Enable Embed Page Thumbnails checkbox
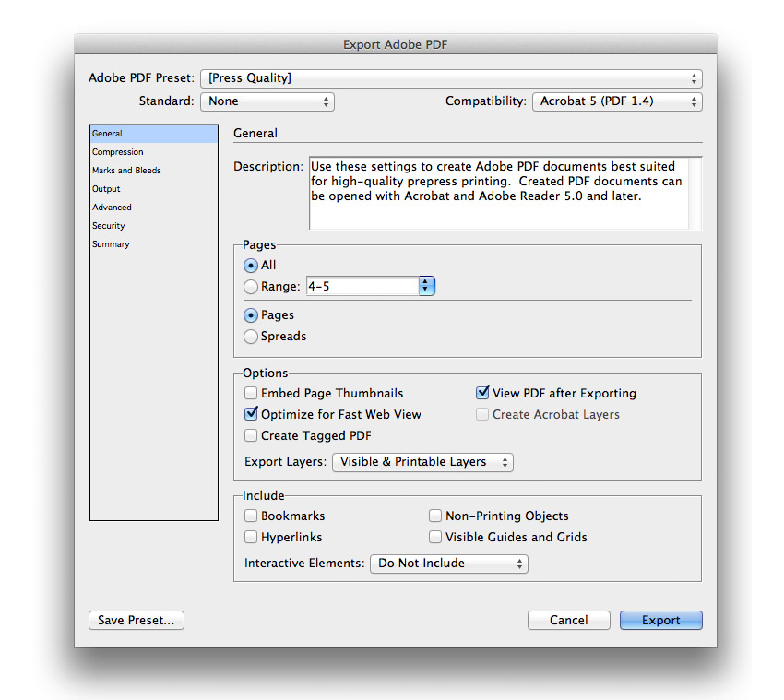This screenshot has height=700, width=784. point(251,393)
